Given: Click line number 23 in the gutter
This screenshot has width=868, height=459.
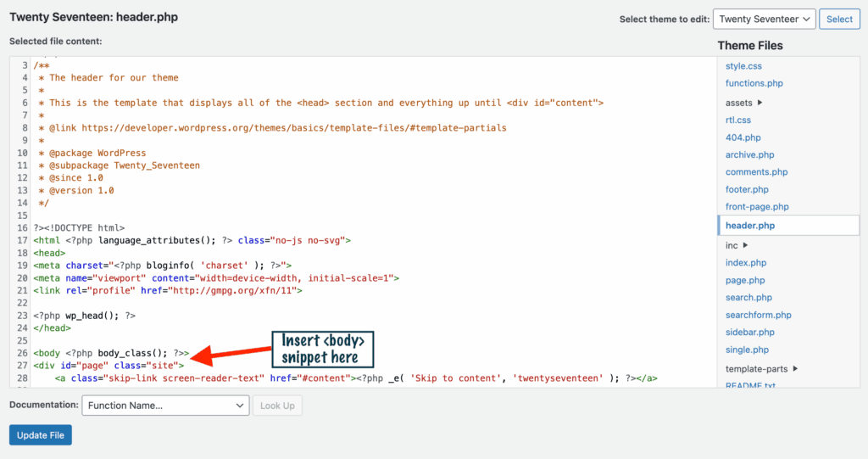Looking at the screenshot, I should [22, 316].
